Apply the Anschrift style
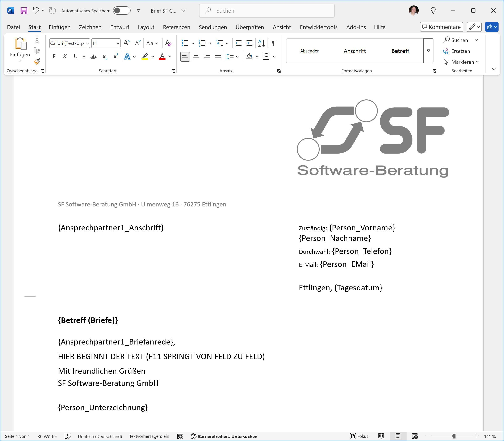 click(x=355, y=51)
